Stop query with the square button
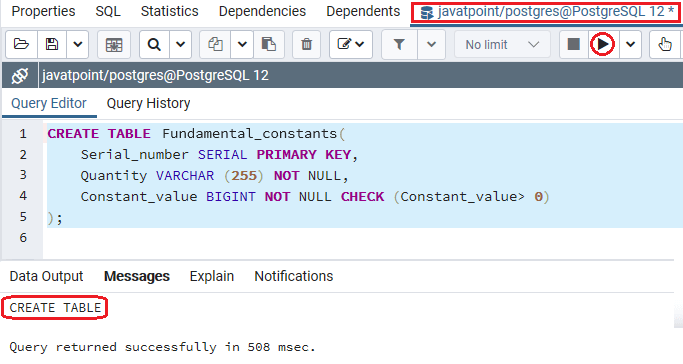Screen dimensions: 683x364 574,44
